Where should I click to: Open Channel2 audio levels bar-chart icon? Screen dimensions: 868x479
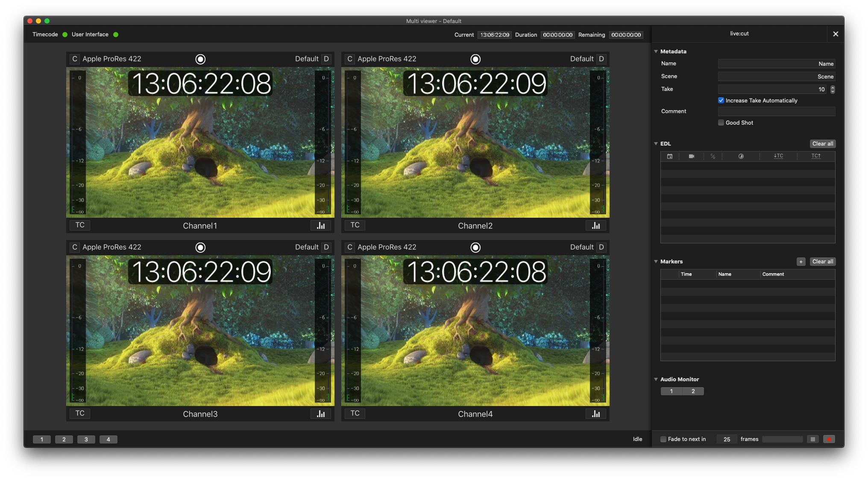[596, 225]
